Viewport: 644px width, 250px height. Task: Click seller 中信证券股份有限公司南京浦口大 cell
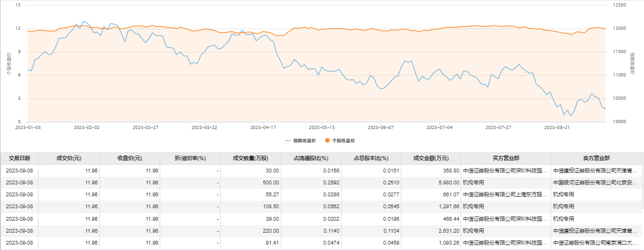point(596,243)
